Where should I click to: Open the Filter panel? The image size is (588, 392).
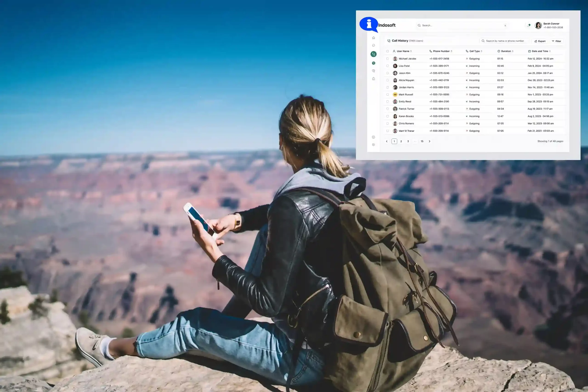(x=557, y=41)
